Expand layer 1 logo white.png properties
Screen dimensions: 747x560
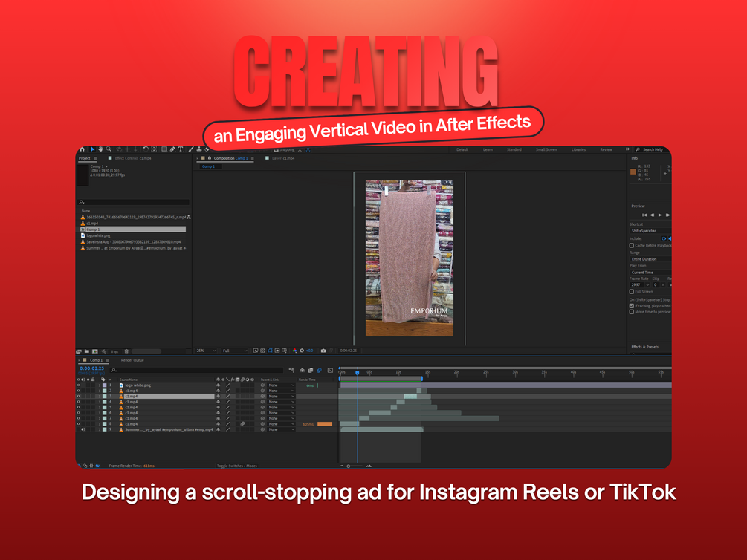100,385
